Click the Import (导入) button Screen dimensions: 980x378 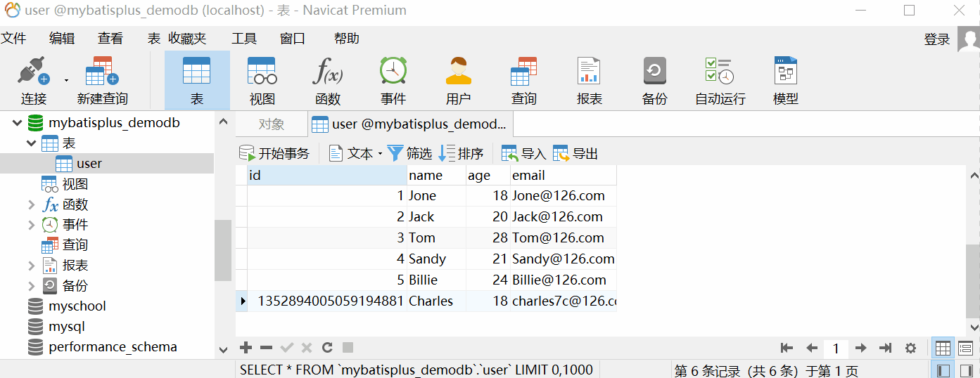523,153
